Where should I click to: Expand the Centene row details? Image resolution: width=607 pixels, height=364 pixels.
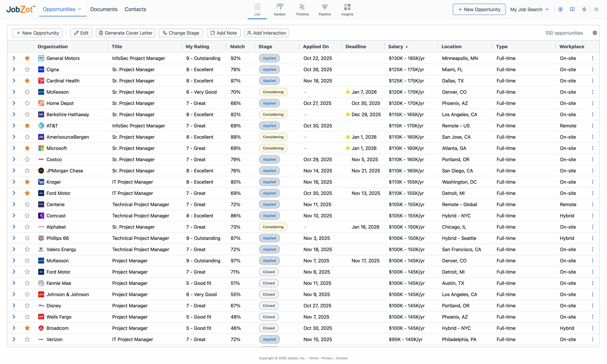[14, 204]
